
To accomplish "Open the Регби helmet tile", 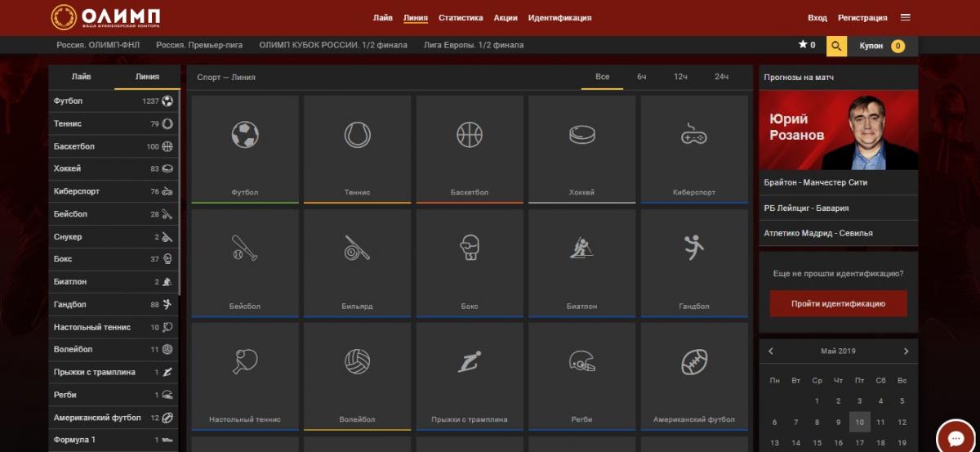I will (581, 377).
